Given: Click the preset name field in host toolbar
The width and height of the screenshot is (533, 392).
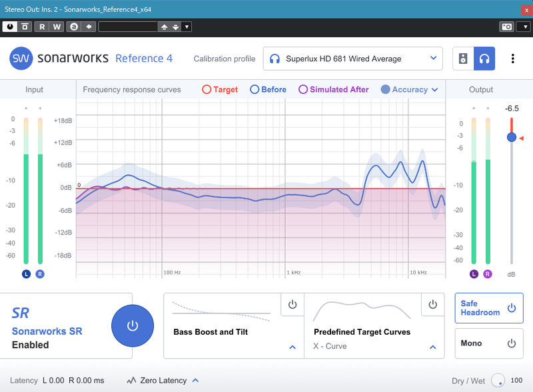Looking at the screenshot, I should click(x=128, y=27).
